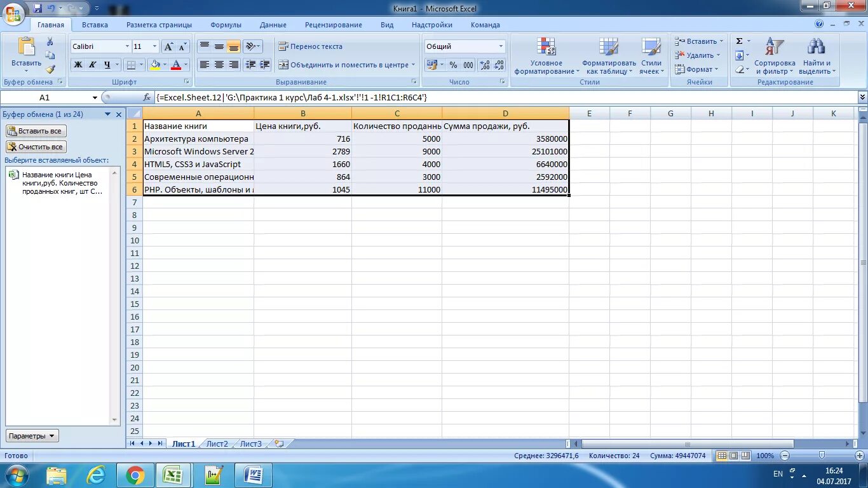Click the Очистить все clipboard button
This screenshot has height=488, width=868.
click(x=36, y=147)
